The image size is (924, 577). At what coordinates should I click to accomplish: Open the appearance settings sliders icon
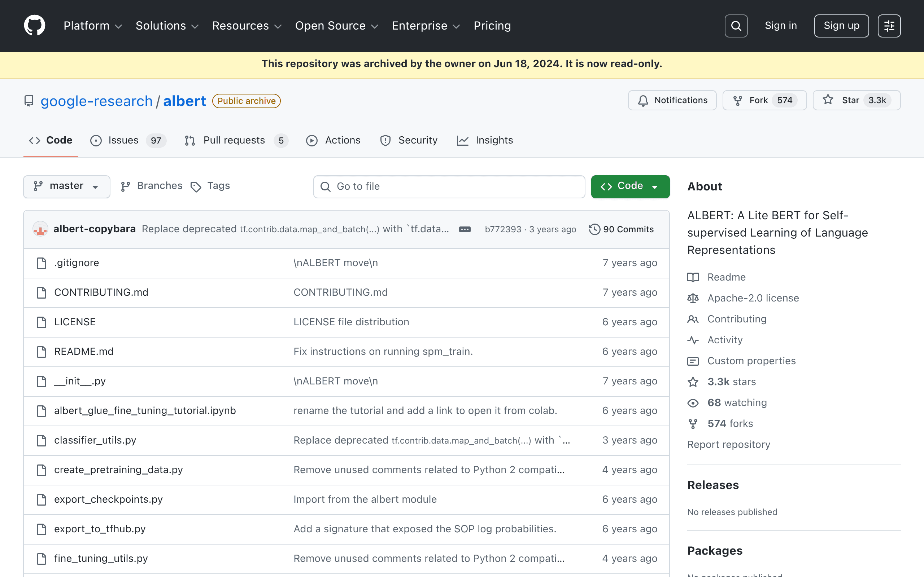tap(889, 26)
